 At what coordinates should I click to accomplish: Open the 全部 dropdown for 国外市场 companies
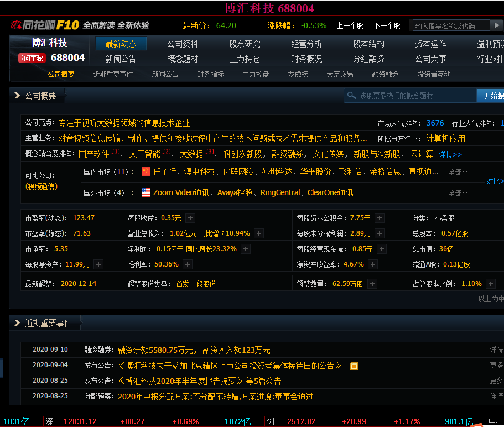point(458,193)
